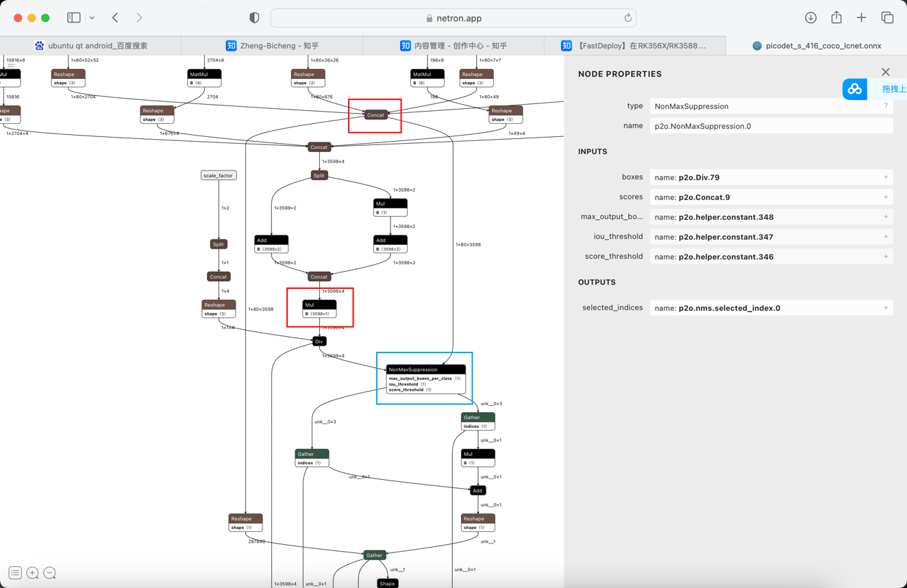Click the Netron menu list icon
The height and width of the screenshot is (588, 907).
coord(15,573)
